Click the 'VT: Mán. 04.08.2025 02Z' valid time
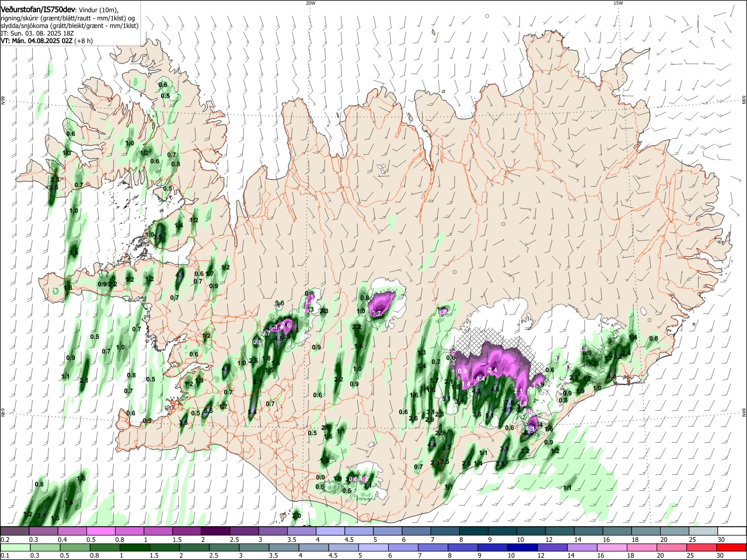 (36, 41)
